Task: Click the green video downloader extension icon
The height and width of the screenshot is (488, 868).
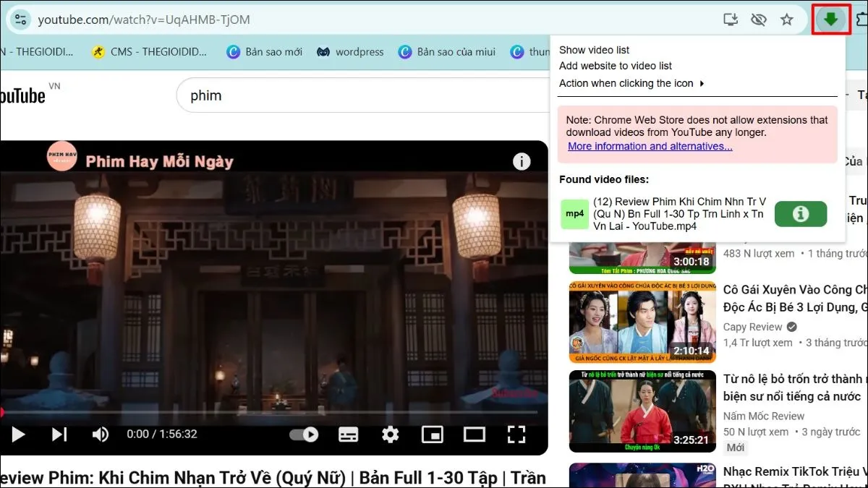Action: point(830,20)
